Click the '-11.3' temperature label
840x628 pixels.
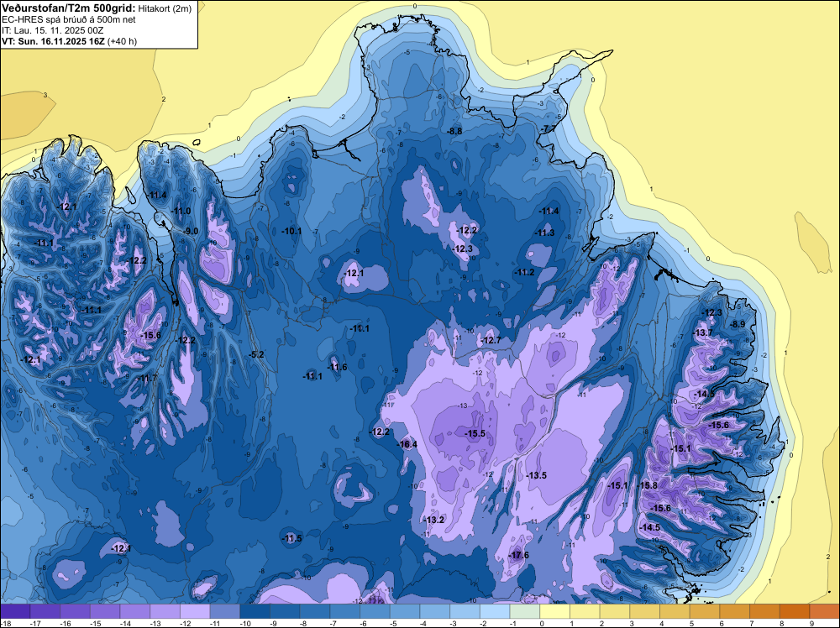coord(545,233)
